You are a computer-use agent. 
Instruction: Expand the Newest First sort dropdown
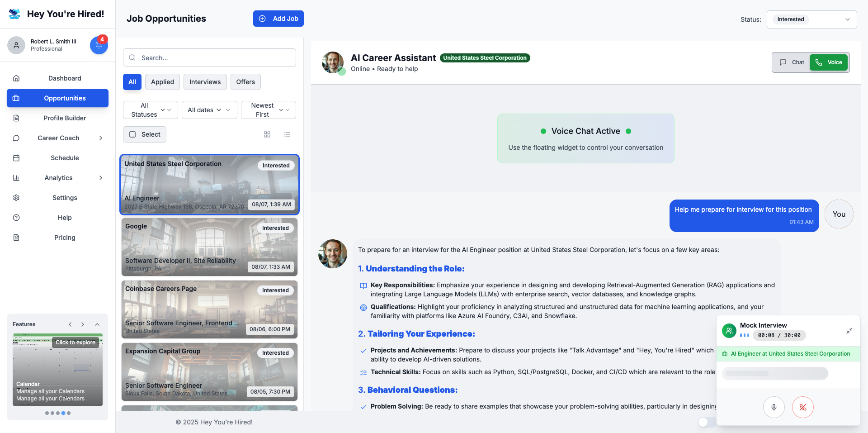268,110
